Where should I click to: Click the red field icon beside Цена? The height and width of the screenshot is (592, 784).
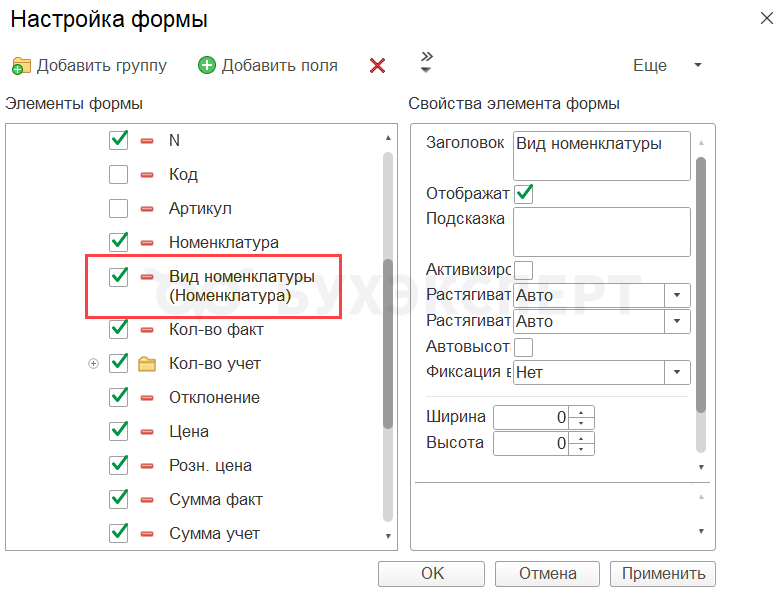(148, 432)
